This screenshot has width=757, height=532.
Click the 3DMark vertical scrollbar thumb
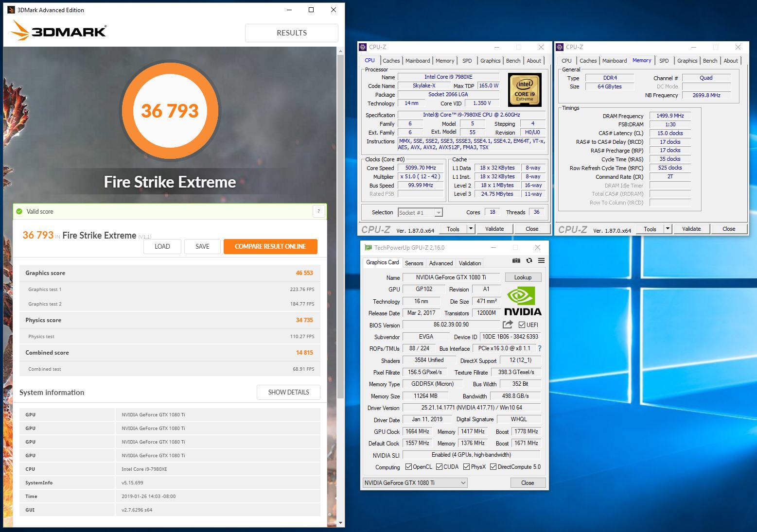tap(340, 225)
